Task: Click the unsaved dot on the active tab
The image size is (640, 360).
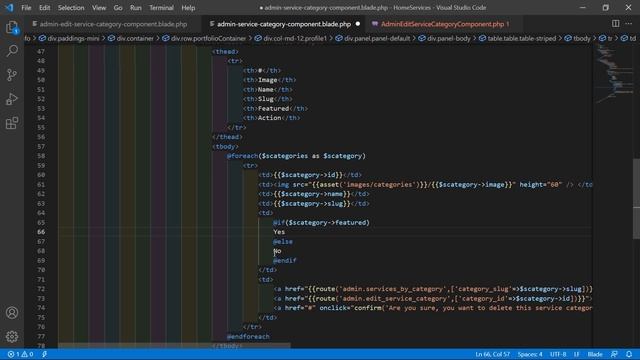Action: 358,24
